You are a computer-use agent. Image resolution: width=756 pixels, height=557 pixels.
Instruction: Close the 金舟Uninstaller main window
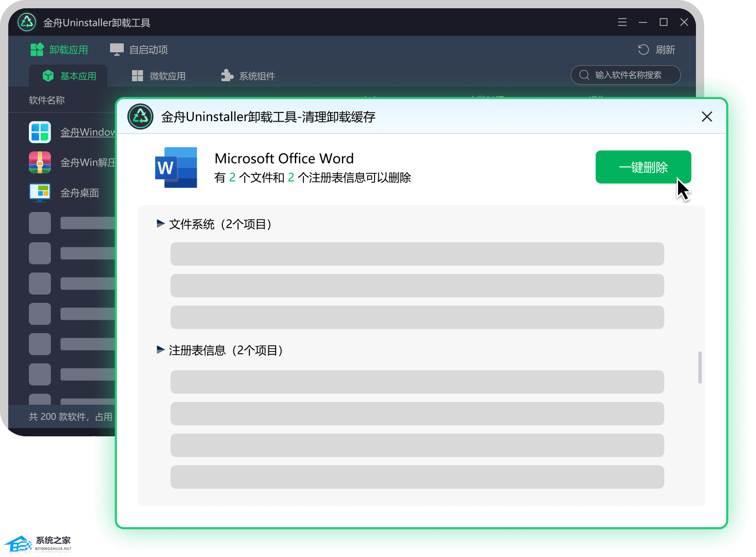tap(684, 22)
